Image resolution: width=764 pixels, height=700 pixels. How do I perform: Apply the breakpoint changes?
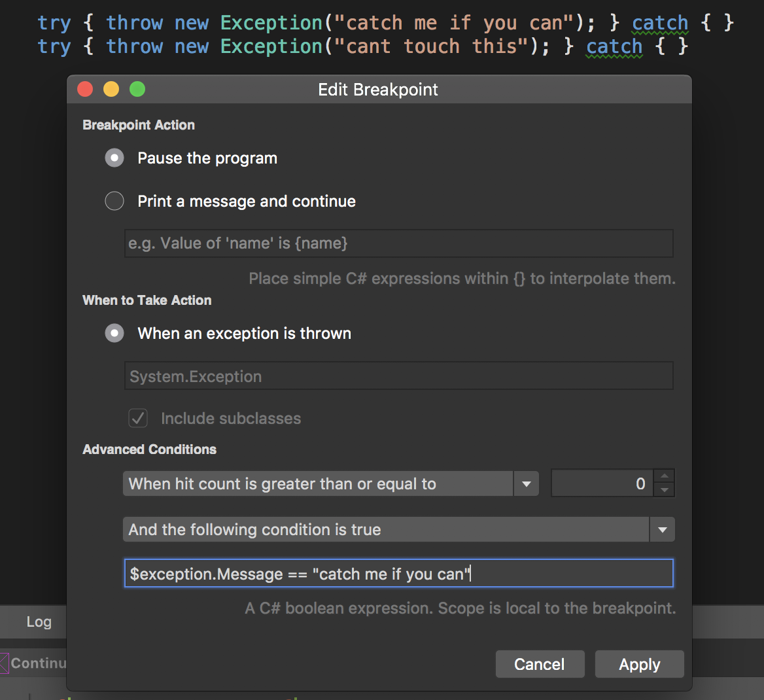pyautogui.click(x=639, y=664)
